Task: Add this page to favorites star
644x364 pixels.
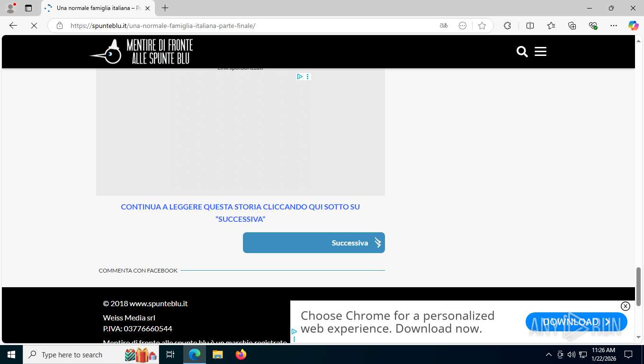Action: 482,26
